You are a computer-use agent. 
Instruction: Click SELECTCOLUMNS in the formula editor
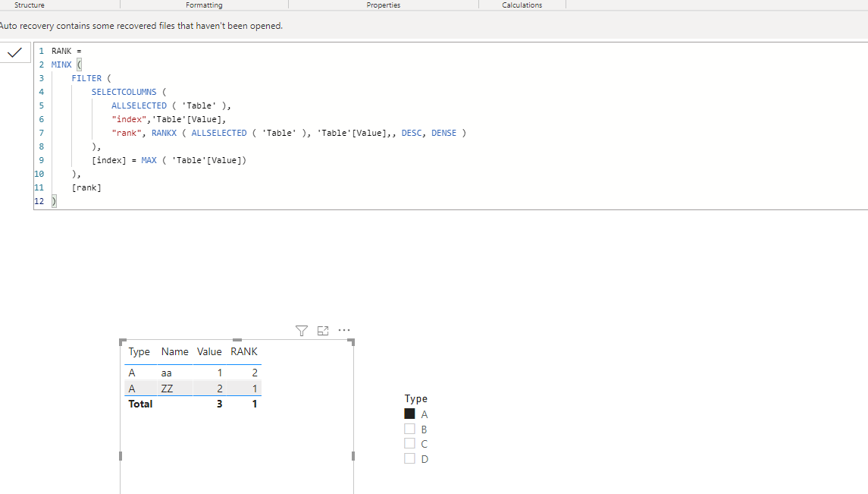coord(124,92)
